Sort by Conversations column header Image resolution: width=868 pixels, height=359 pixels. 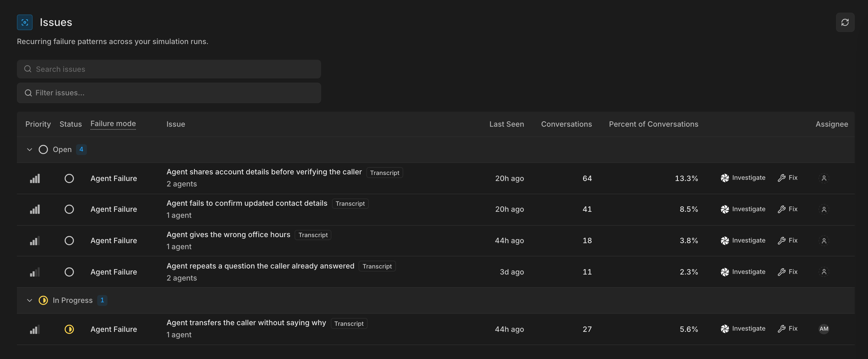(566, 124)
